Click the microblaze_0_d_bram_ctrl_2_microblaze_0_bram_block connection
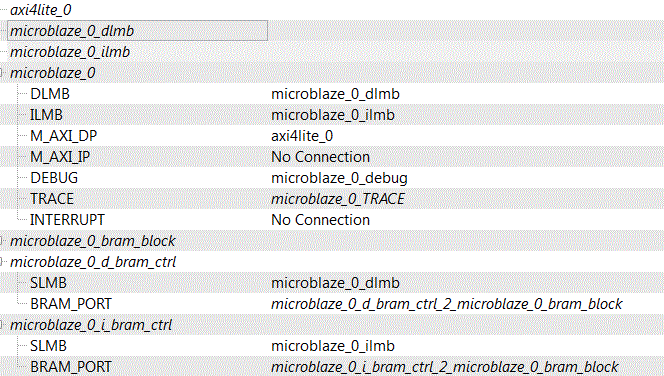Viewport: 664px width, 376px height. [x=446, y=304]
